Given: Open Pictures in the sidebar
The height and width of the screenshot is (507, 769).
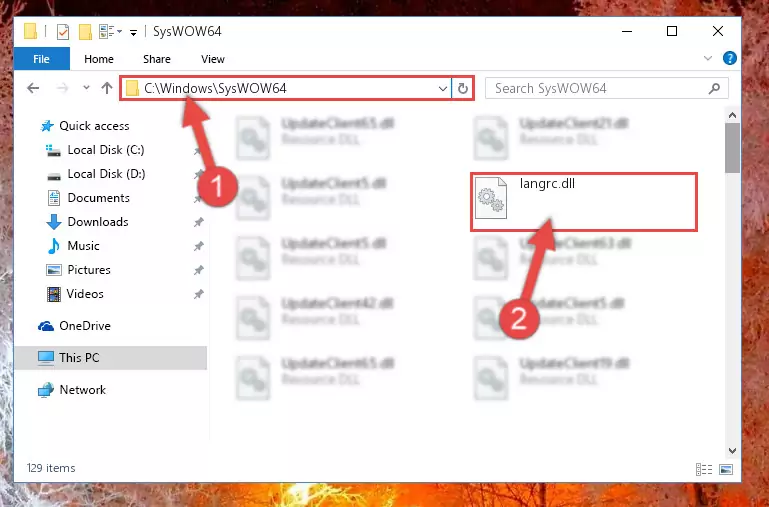Looking at the screenshot, I should coord(89,270).
